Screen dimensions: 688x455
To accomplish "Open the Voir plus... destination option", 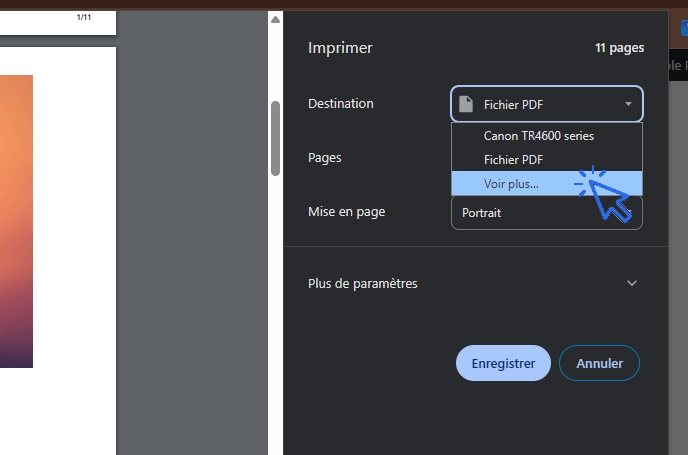I will coord(510,183).
